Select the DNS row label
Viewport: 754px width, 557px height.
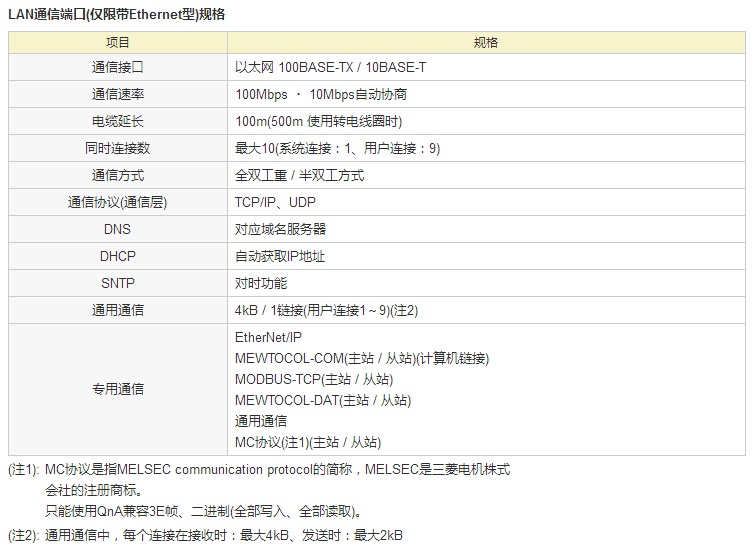[x=118, y=229]
